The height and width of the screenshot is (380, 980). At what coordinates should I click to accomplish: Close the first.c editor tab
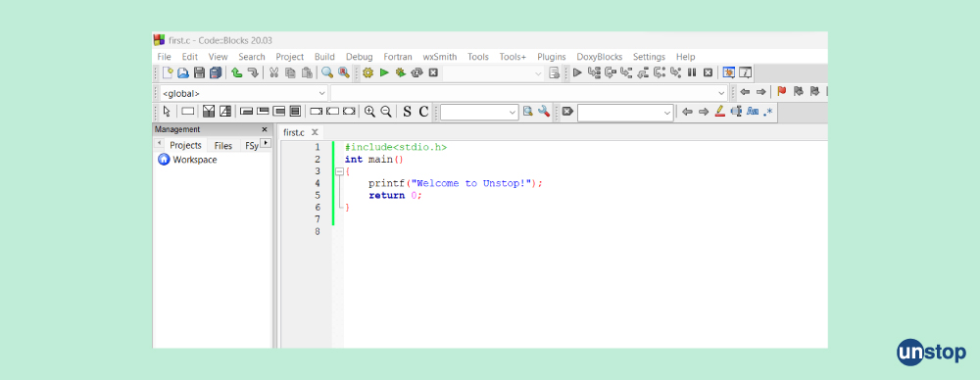point(315,132)
